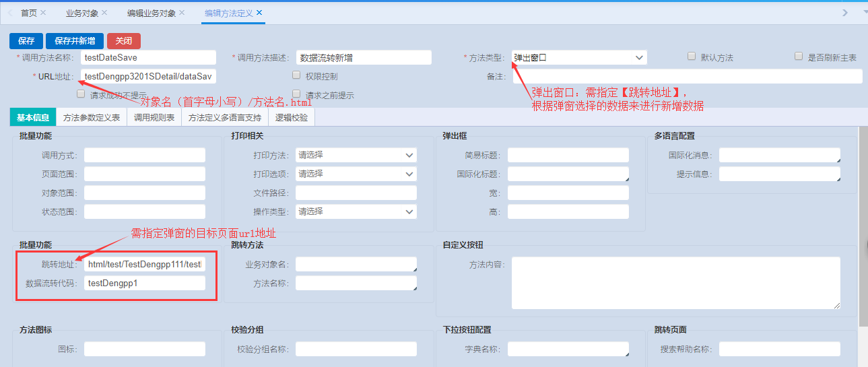Viewport: 868px width, 367px height.
Task: Close the 编辑业务对象 tab using its X
Action: pyautogui.click(x=182, y=13)
